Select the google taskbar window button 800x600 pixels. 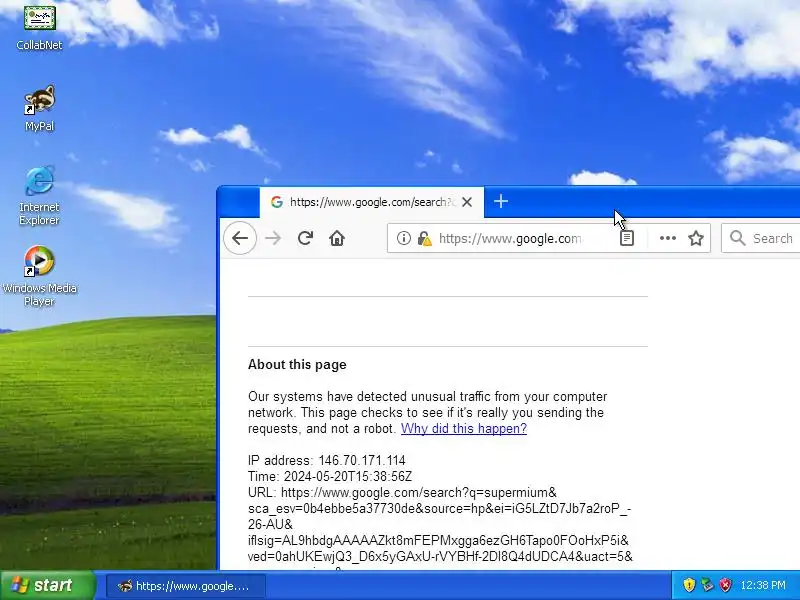tap(186, 586)
